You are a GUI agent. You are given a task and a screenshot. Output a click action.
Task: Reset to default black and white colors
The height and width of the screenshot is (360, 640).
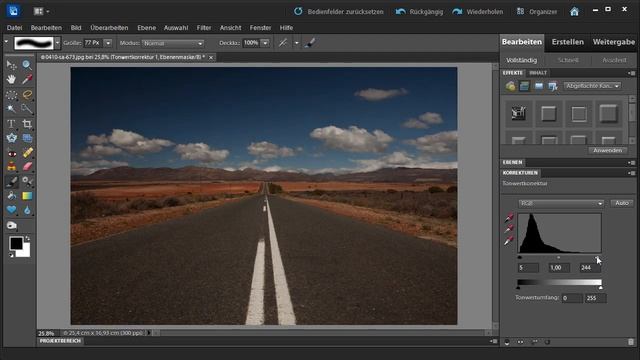pyautogui.click(x=11, y=255)
